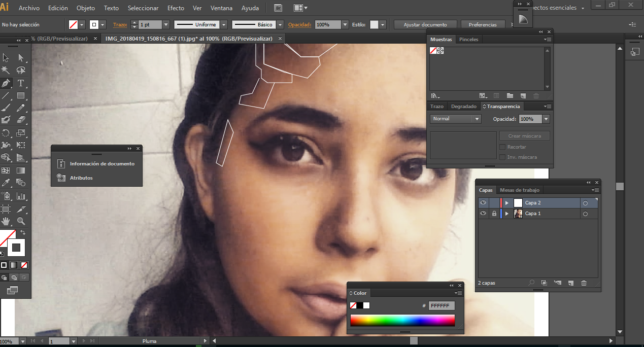Click swap fill and stroke arrows
Image resolution: width=644 pixels, height=347 pixels.
coord(23,233)
